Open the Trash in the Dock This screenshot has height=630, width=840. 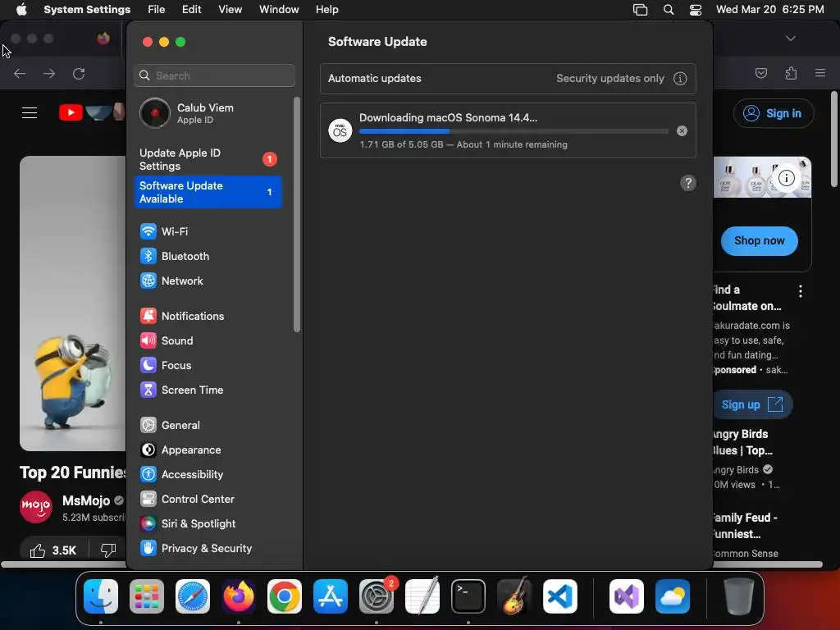point(739,596)
